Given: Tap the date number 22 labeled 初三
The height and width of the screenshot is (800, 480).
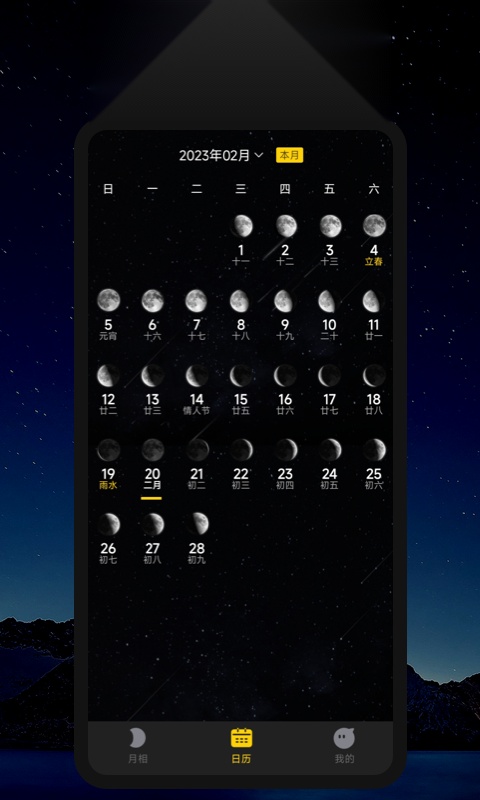Looking at the screenshot, I should (x=241, y=474).
